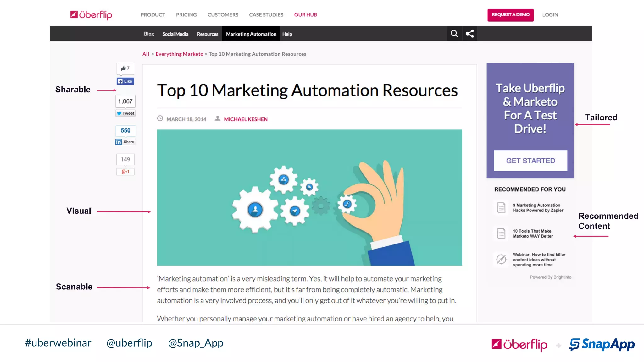644x362 pixels.
Task: Click the GET STARTED button
Action: [x=530, y=161]
